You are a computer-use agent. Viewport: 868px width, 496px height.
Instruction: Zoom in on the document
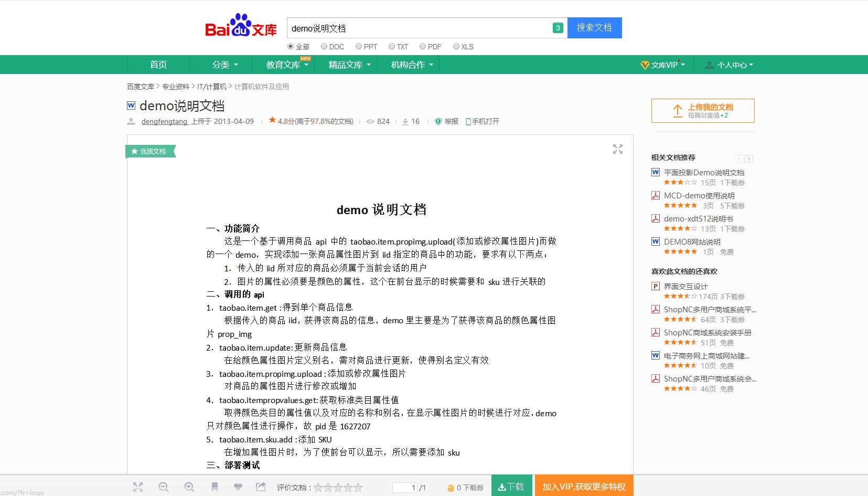pos(189,487)
